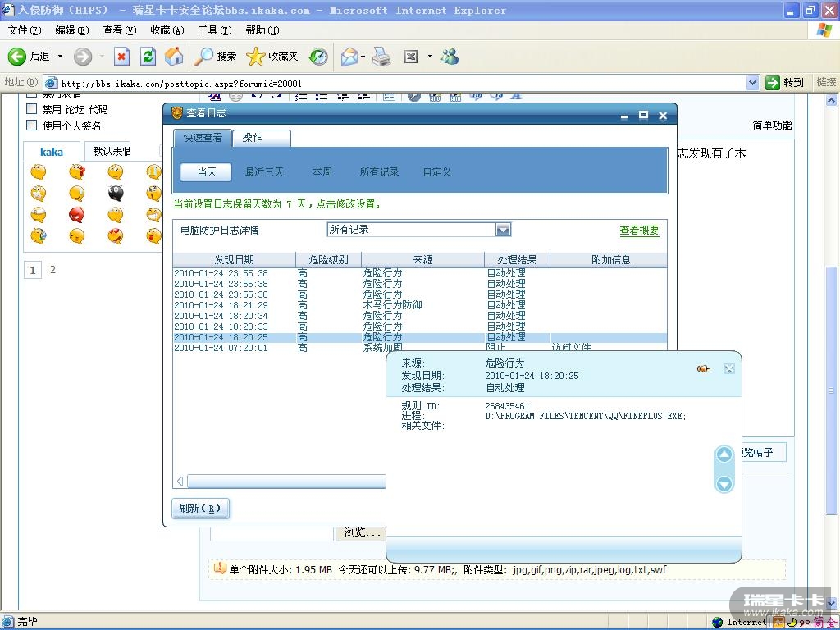Click the orange IME icon in language bar
This screenshot has height=630, width=840.
click(x=778, y=622)
